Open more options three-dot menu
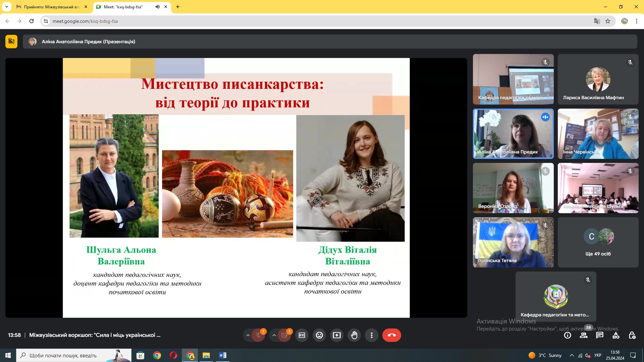Screen dimensions: 644x362 point(372,335)
